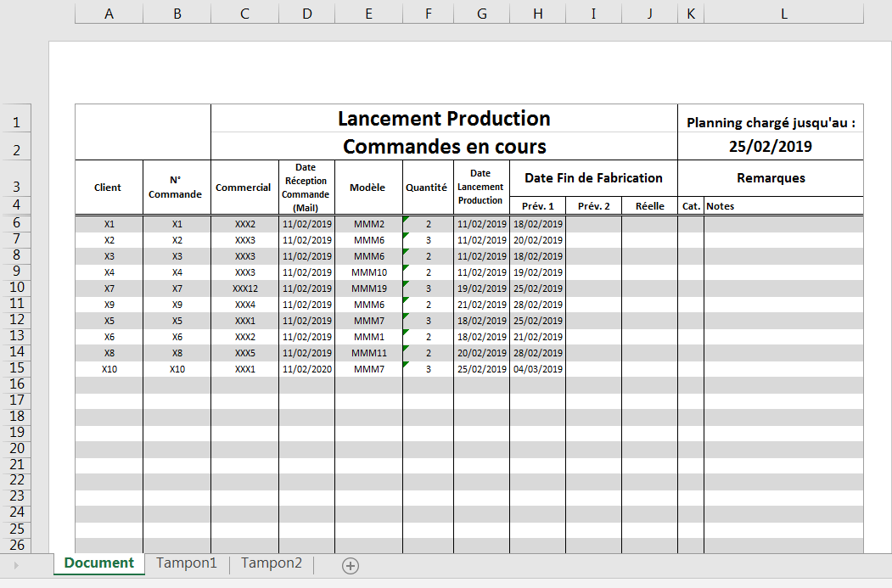
Task: Click the date 11/02/2020 reception cell
Action: point(306,368)
